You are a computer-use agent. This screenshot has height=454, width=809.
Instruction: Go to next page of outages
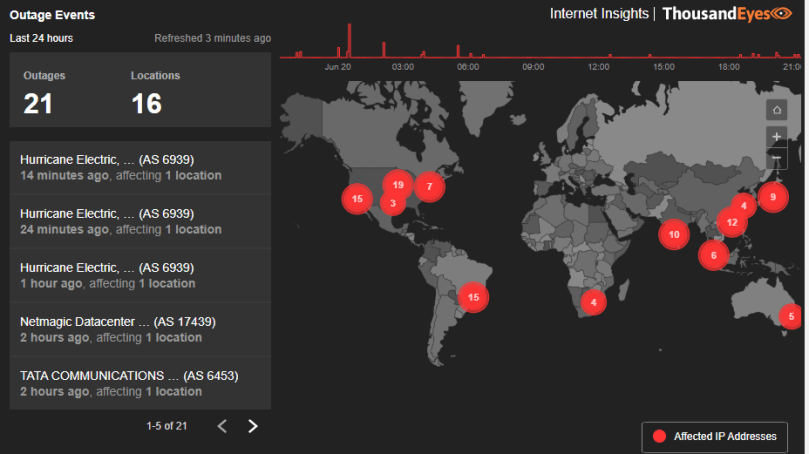click(x=253, y=426)
